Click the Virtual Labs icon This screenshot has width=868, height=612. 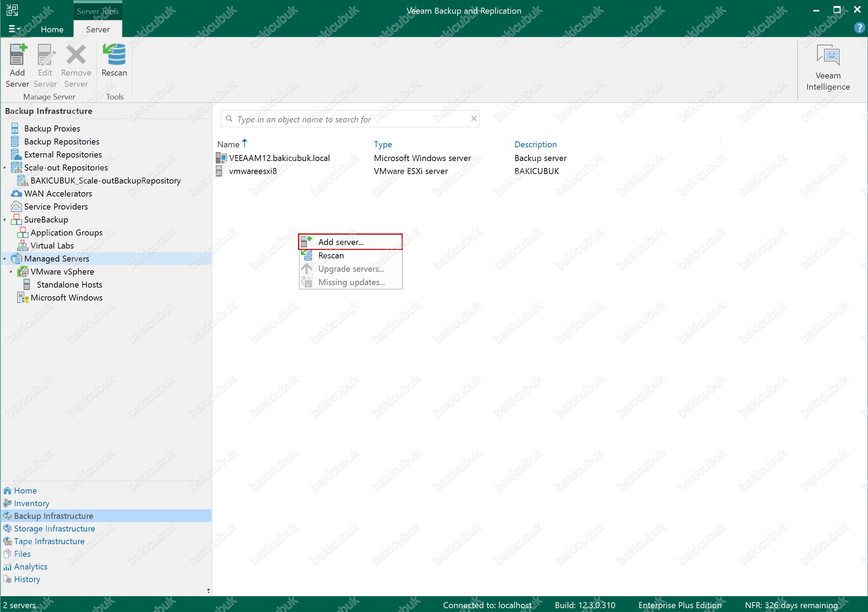[x=23, y=245]
